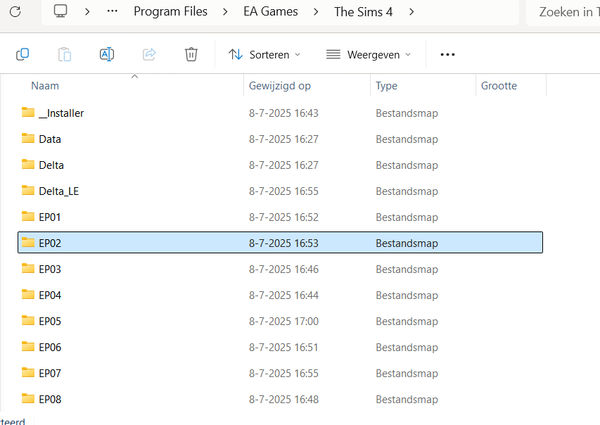The height and width of the screenshot is (425, 600).
Task: Select The Sims 4 breadcrumb
Action: [363, 12]
